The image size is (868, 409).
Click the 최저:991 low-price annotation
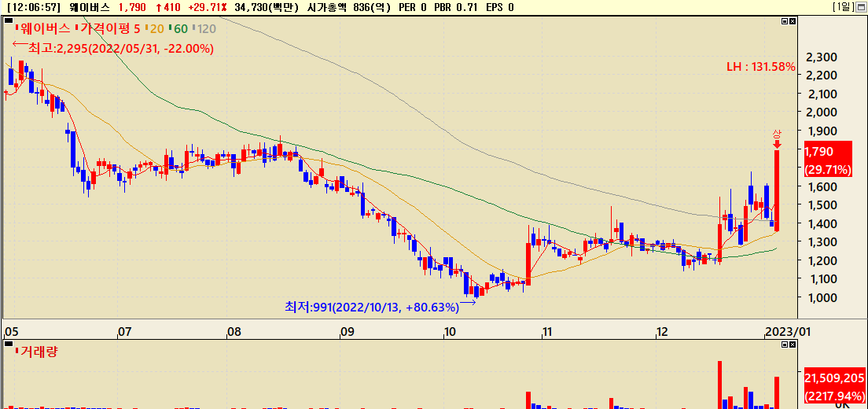coord(380,308)
